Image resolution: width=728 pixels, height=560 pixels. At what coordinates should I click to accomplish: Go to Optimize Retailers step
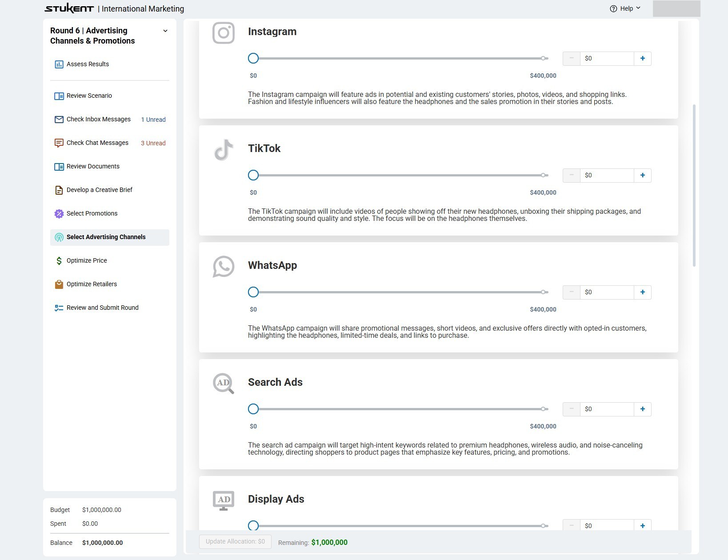110,284
